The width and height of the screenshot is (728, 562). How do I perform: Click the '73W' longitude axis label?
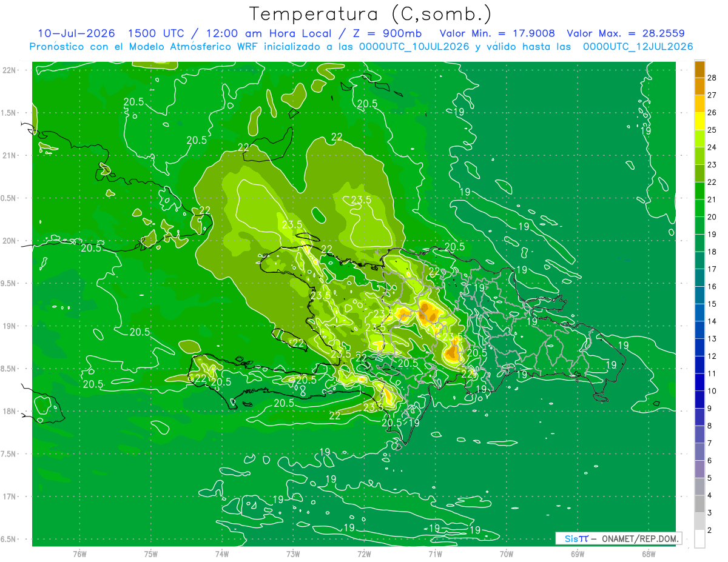(293, 554)
